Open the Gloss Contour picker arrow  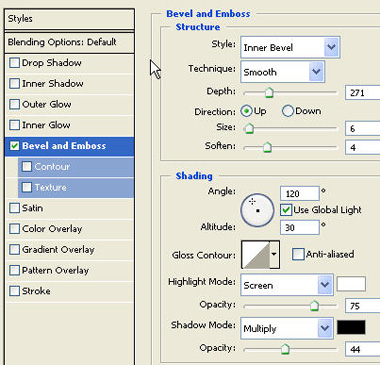tap(274, 254)
